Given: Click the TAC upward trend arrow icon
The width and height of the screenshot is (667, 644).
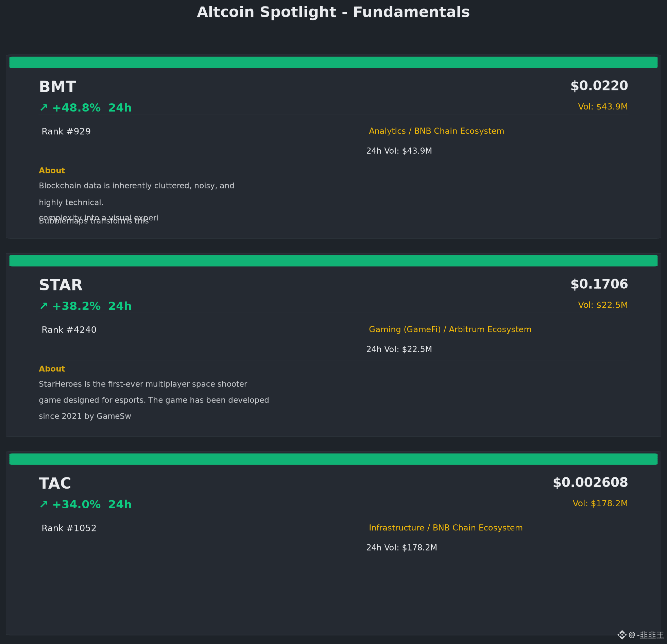Looking at the screenshot, I should [44, 504].
